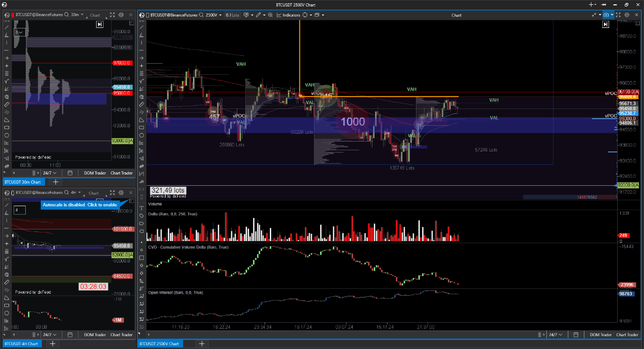This screenshot has height=349, width=644.
Task: Toggle the F autoscale box in 30m chart
Action: click(x=132, y=24)
